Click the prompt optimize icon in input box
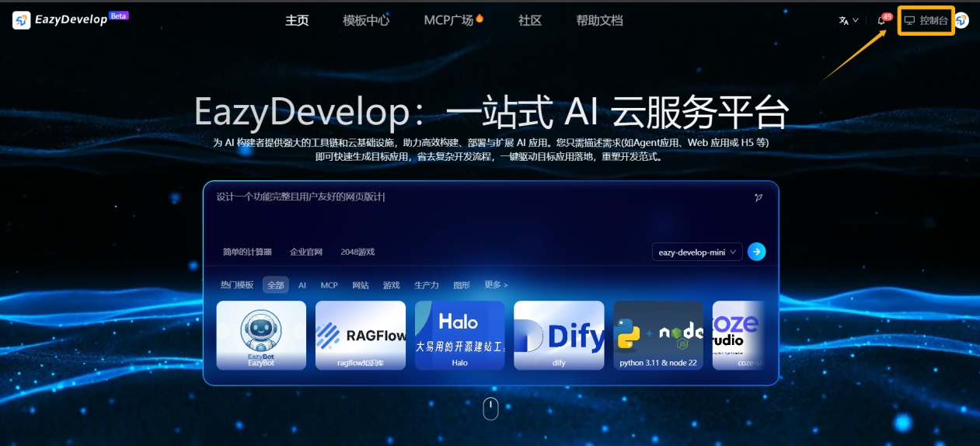The height and width of the screenshot is (446, 980). point(758,197)
